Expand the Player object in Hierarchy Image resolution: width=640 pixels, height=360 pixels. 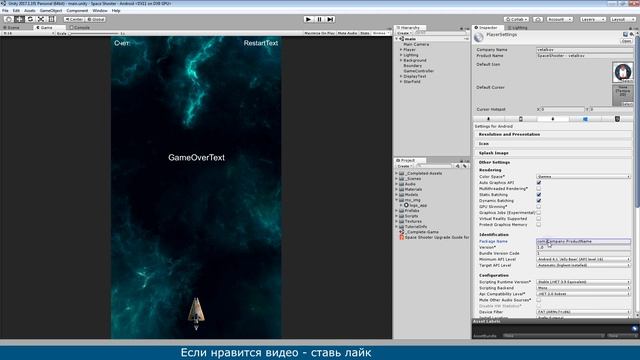(x=401, y=49)
